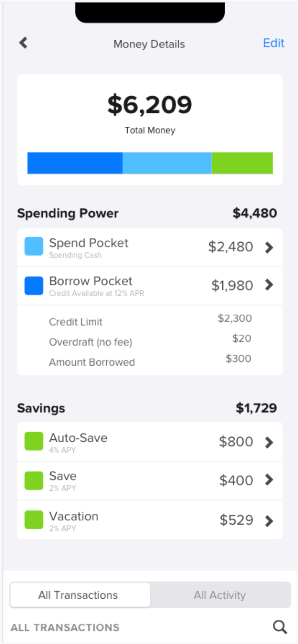Open the Borrow Pocket chevron arrow
298x644 pixels.
[269, 285]
